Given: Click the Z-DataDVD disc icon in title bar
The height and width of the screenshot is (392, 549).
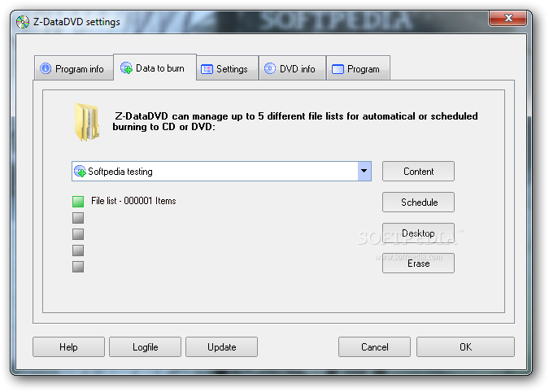Looking at the screenshot, I should pos(23,22).
